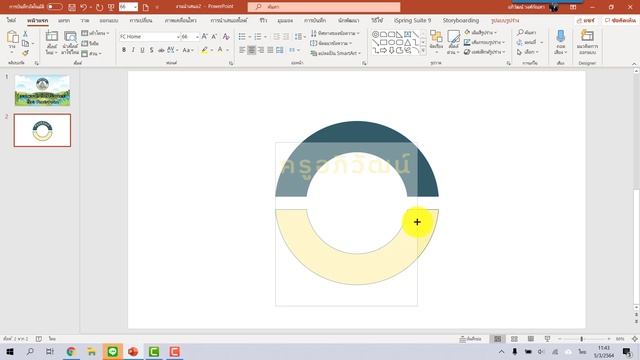Screen dimensions: 640x360
Task: Switch to the Draw ribbon tab
Action: pos(84,20)
